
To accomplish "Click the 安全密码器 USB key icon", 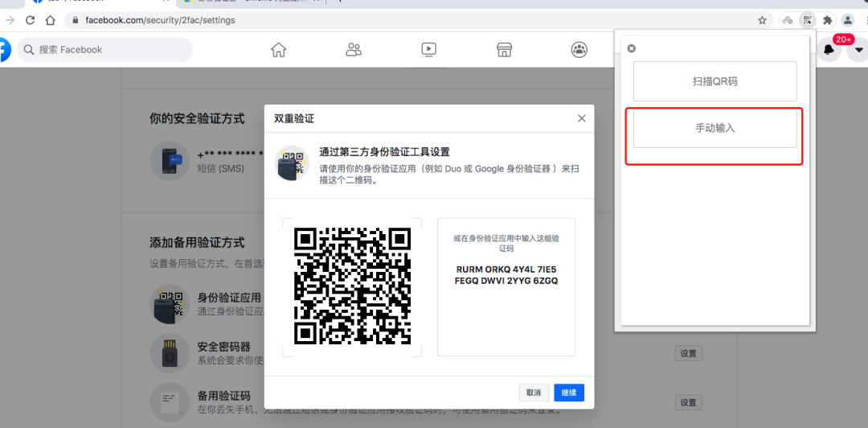I will click(x=168, y=354).
